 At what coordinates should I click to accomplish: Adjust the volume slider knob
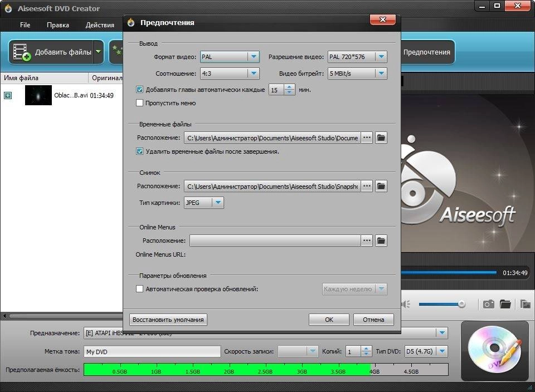point(461,304)
